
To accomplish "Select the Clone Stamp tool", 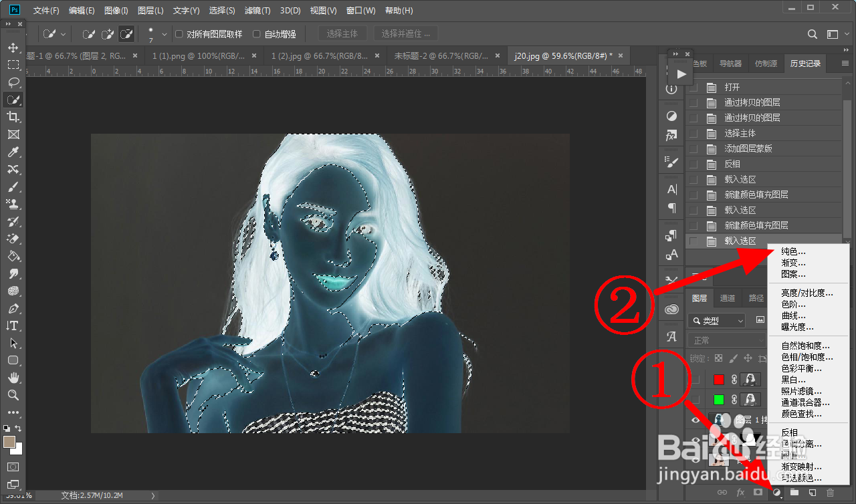I will 13,204.
